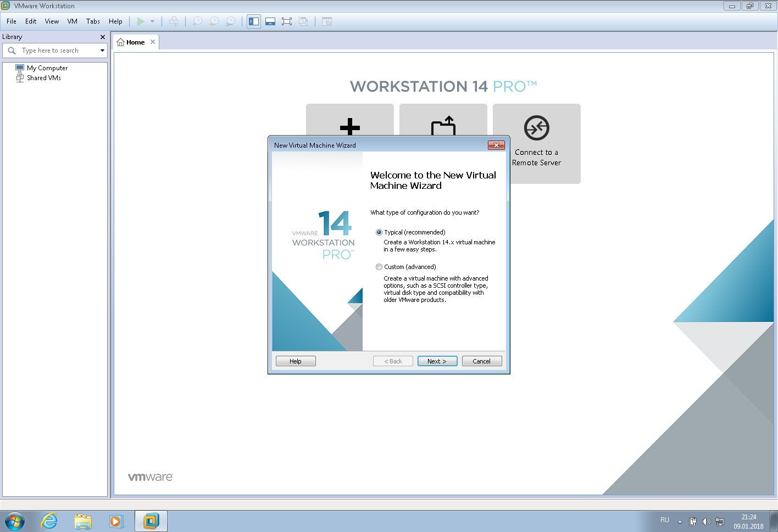Toggle the Show Library sidebar icon

pos(254,21)
